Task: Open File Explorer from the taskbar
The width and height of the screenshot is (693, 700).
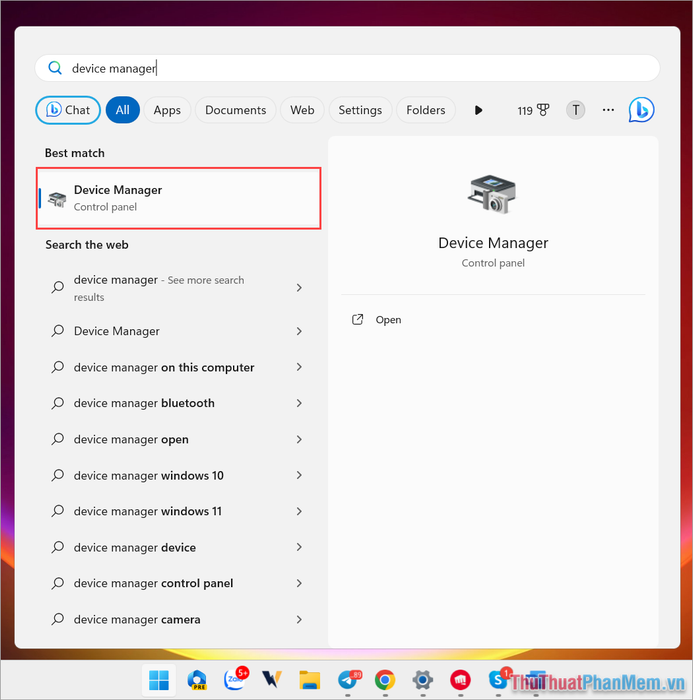Action: pos(310,681)
